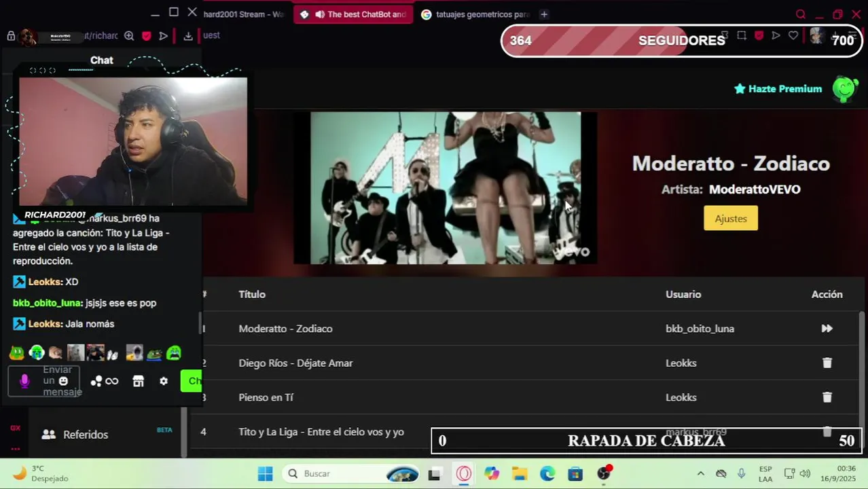Click the chat panel scrollbar
This screenshot has height=489, width=868.
coord(200,323)
